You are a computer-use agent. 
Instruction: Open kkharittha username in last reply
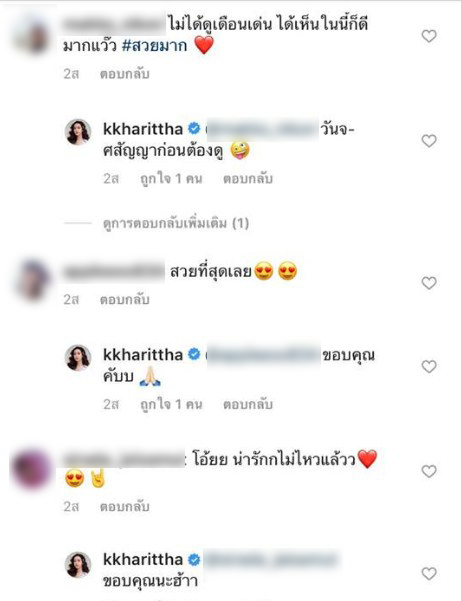[x=143, y=560]
